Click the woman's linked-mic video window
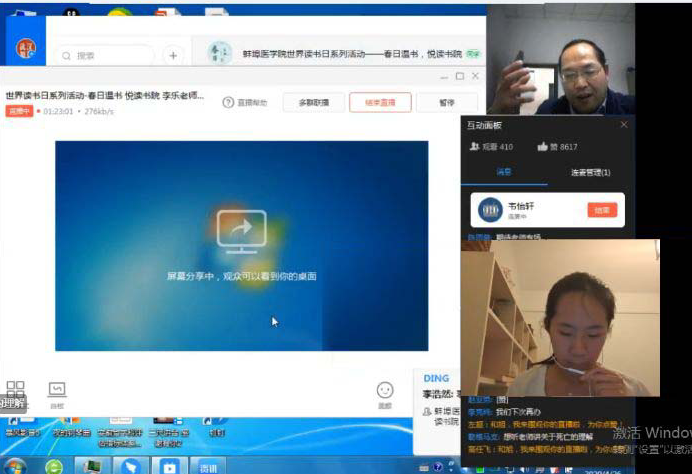Screen dimensions: 692x474 pyautogui.click(x=560, y=318)
